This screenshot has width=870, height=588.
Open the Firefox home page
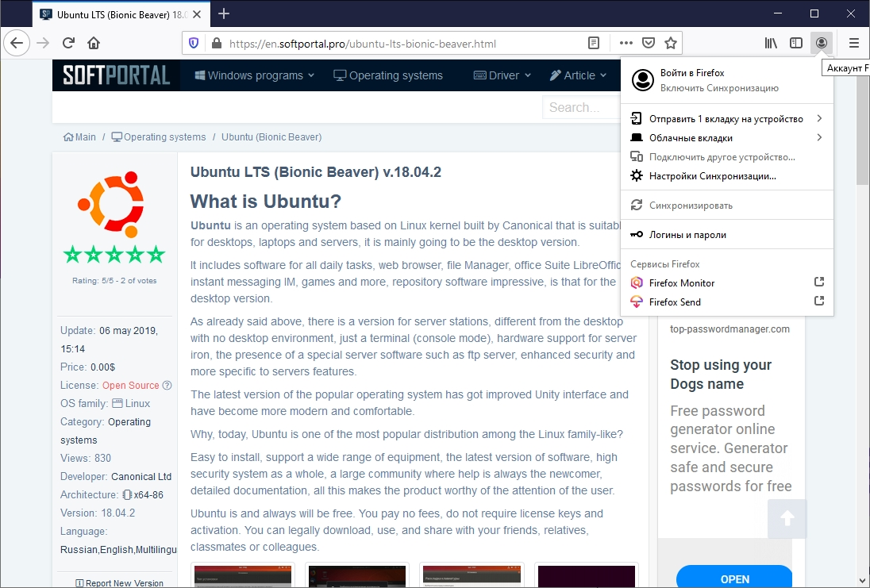[94, 43]
